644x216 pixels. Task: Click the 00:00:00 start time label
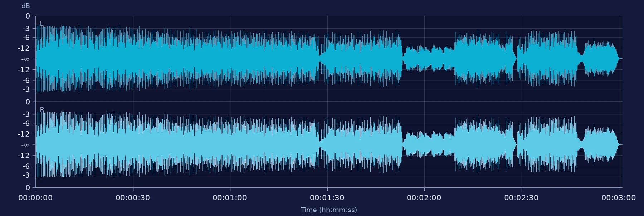[x=35, y=198]
